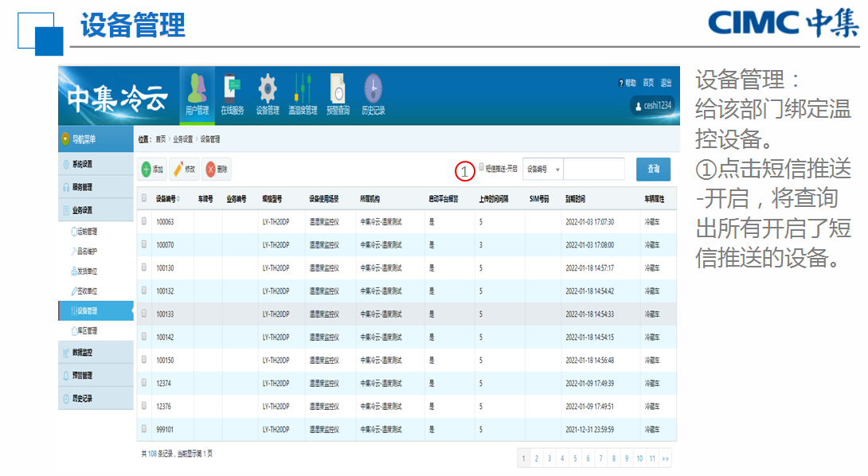This screenshot has width=868, height=476.
Task: Click the 108 record count text
Action: (x=151, y=454)
